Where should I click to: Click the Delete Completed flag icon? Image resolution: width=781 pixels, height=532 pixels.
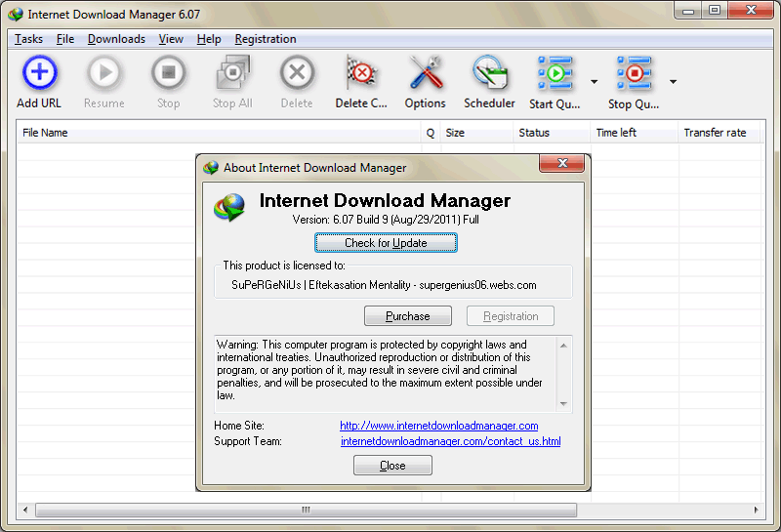(x=361, y=73)
